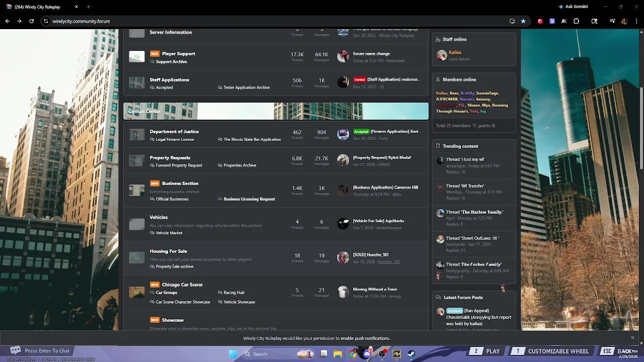The width and height of the screenshot is (644, 362).
Task: Open File Explorer from the taskbar
Action: pos(338,354)
